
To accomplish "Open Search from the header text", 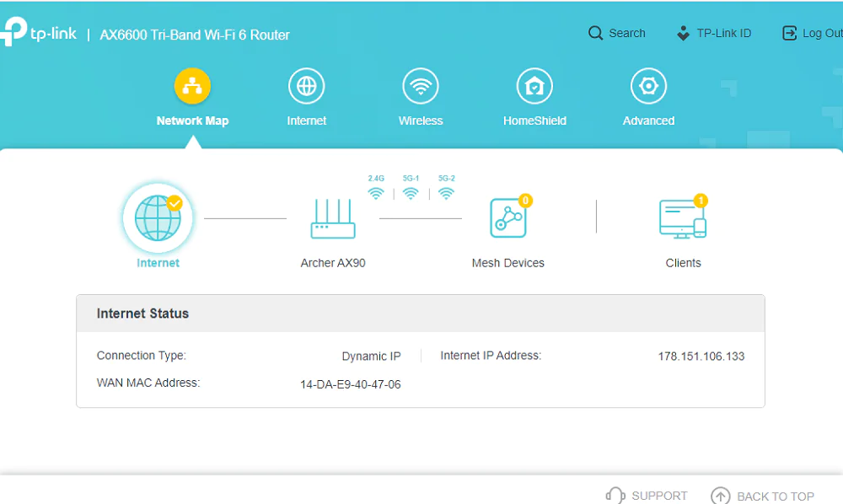I will coord(627,34).
